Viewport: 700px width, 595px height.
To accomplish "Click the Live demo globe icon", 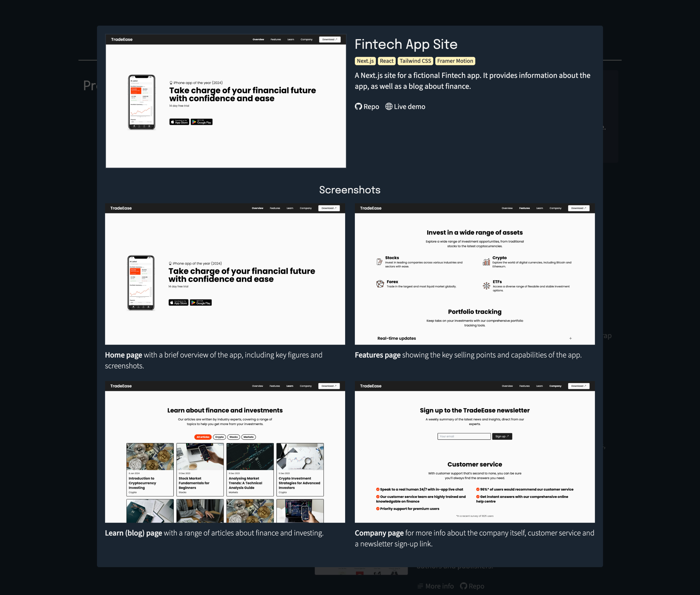I will [390, 106].
